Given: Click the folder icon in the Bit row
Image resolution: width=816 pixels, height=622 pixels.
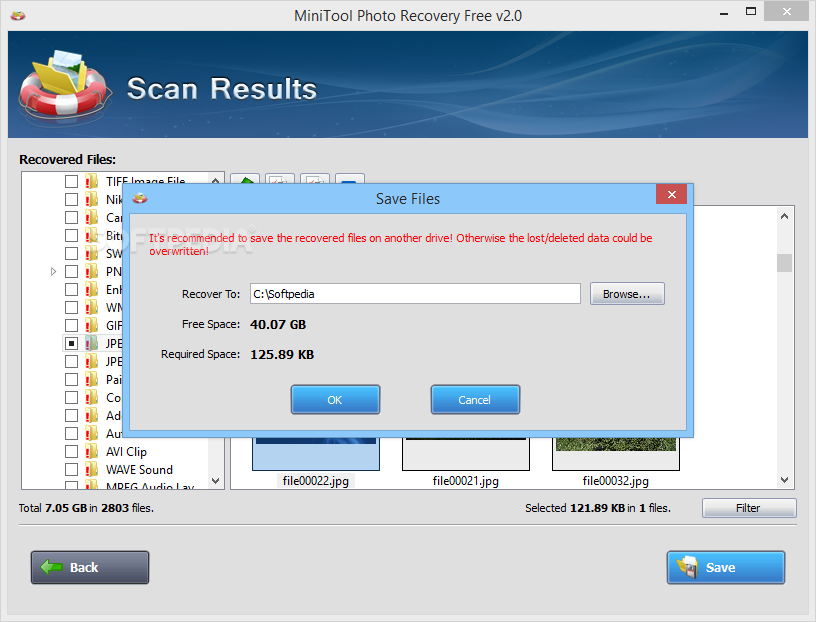Looking at the screenshot, I should click(92, 235).
